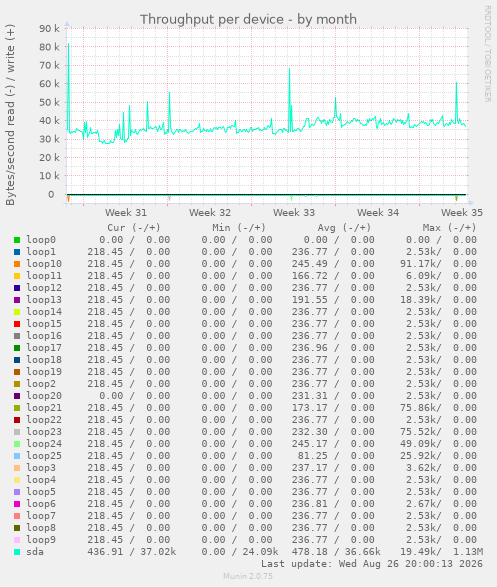
Task: Click sda current write value '37.02k'
Action: point(158,552)
